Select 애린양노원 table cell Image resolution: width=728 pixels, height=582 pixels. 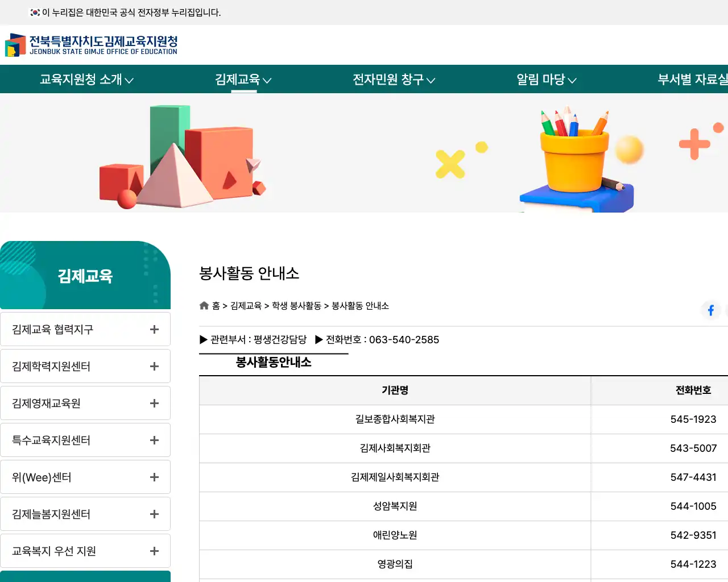point(395,535)
